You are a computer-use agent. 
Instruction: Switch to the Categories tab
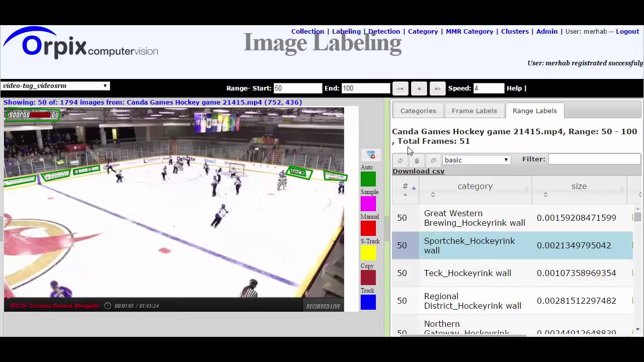418,111
